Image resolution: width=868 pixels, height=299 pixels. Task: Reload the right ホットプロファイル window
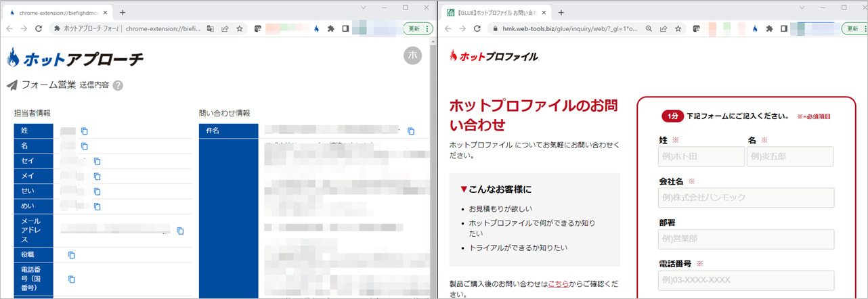pos(477,29)
